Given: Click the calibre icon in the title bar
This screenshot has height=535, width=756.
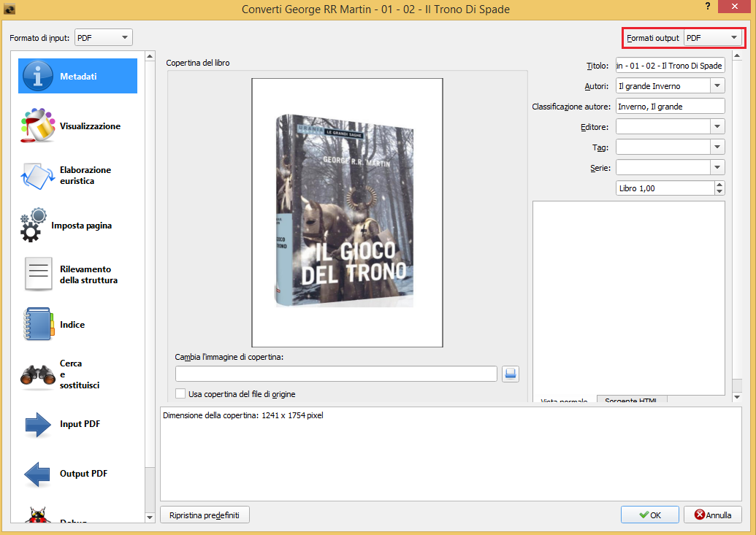Looking at the screenshot, I should 9,9.
